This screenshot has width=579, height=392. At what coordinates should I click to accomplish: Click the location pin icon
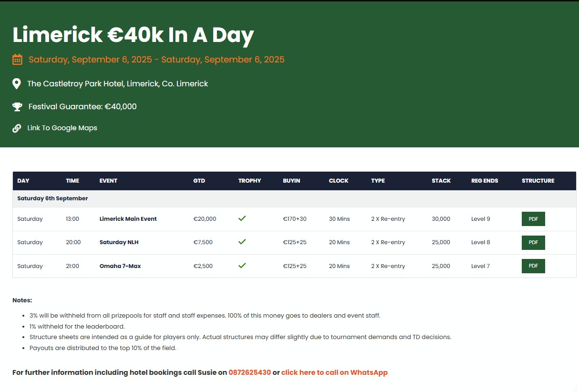[17, 84]
